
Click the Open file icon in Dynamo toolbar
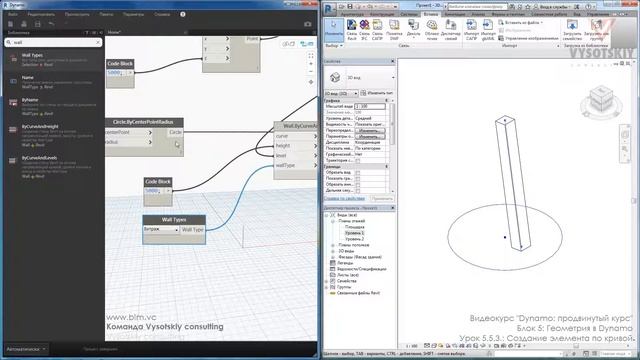[x=24, y=24]
